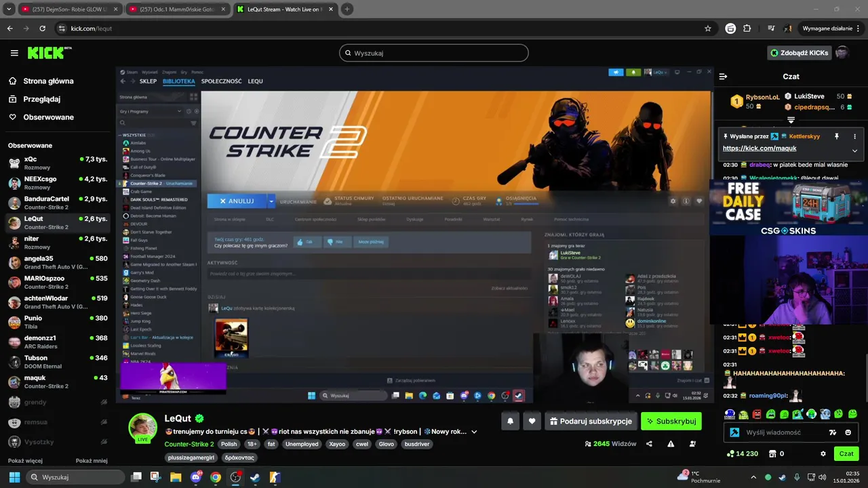Open niter channel from sidebar
Viewport: 868px width, 488px height.
point(58,243)
